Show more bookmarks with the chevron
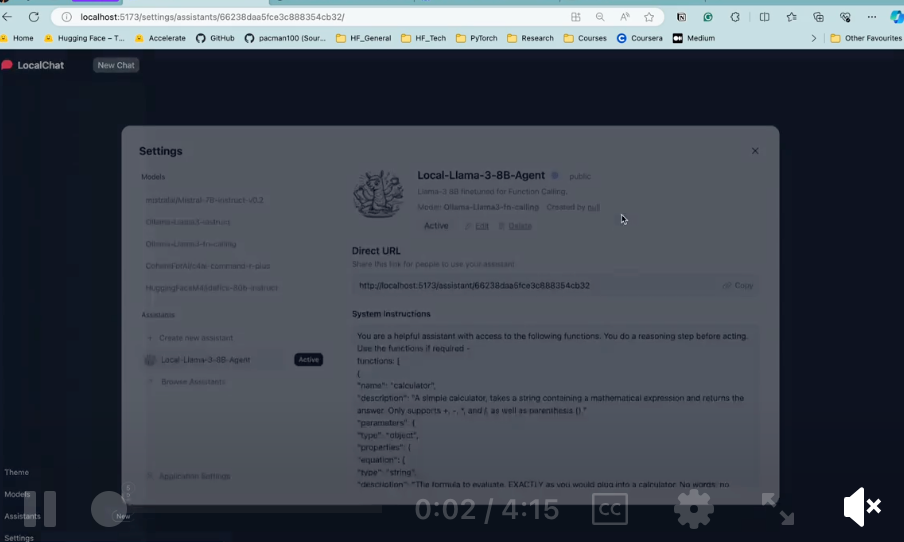This screenshot has width=904, height=542. (x=813, y=38)
